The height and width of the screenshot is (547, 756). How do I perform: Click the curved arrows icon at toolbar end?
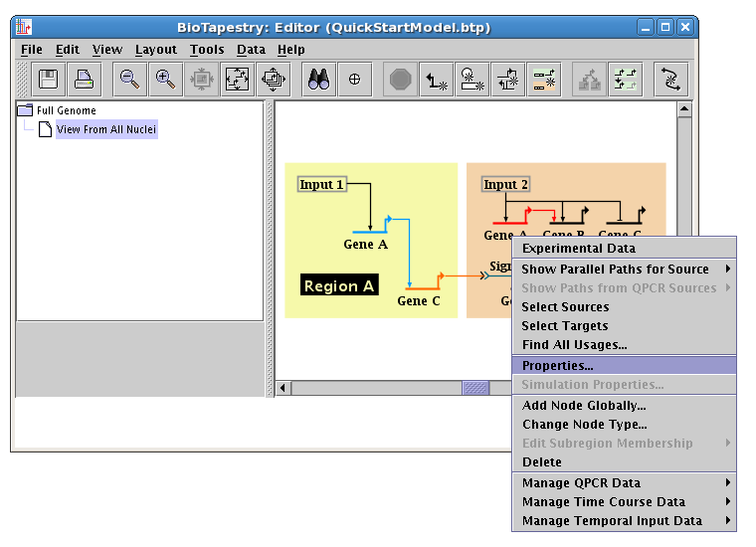pyautogui.click(x=670, y=80)
